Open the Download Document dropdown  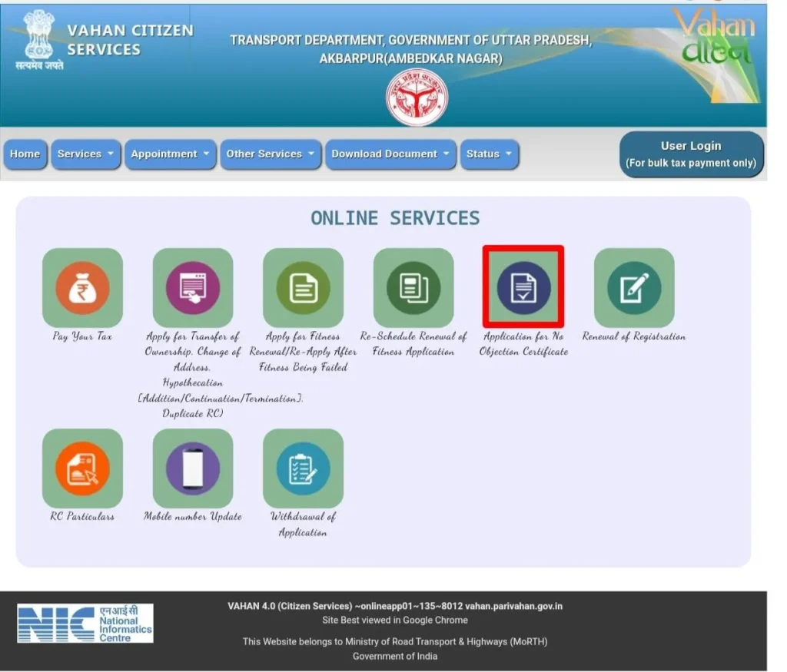tap(390, 154)
